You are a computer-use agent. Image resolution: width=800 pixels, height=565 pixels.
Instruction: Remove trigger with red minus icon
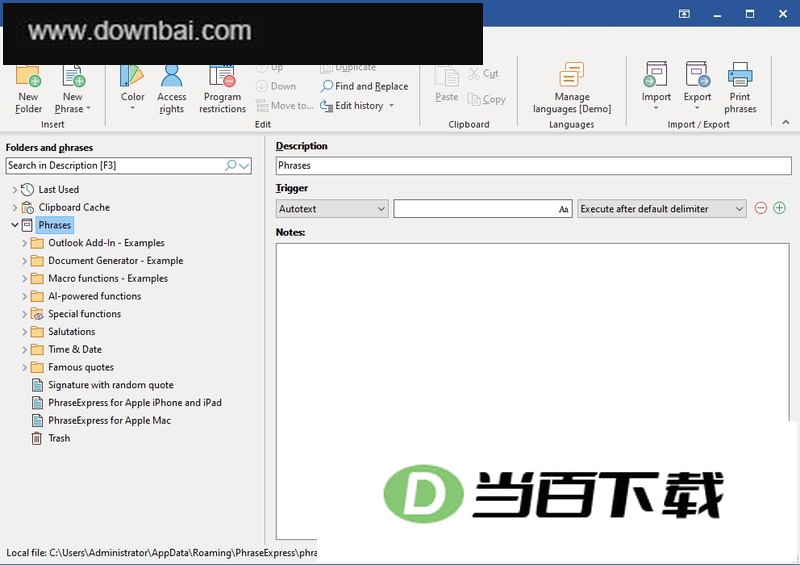[x=761, y=208]
